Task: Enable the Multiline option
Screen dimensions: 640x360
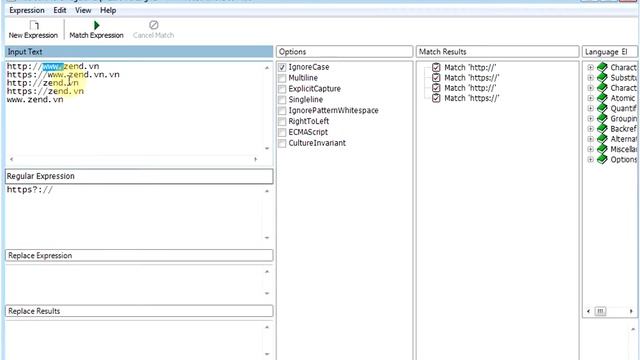Action: tap(282, 78)
